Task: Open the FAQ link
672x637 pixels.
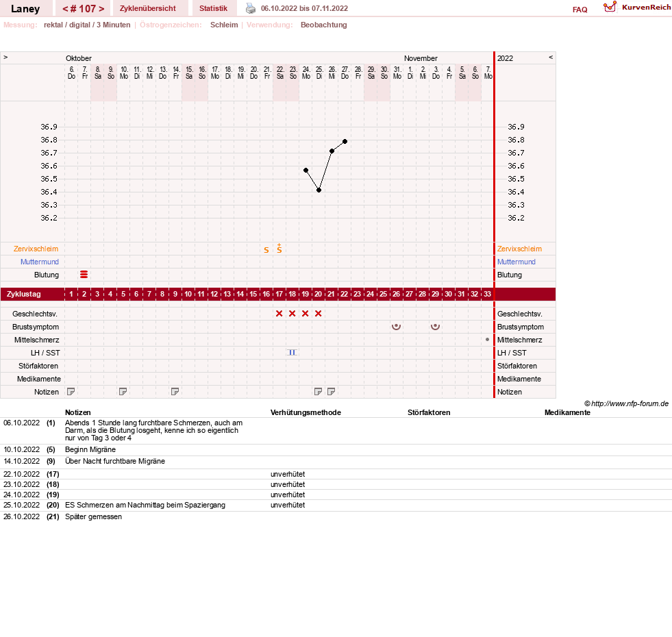Action: coord(580,10)
